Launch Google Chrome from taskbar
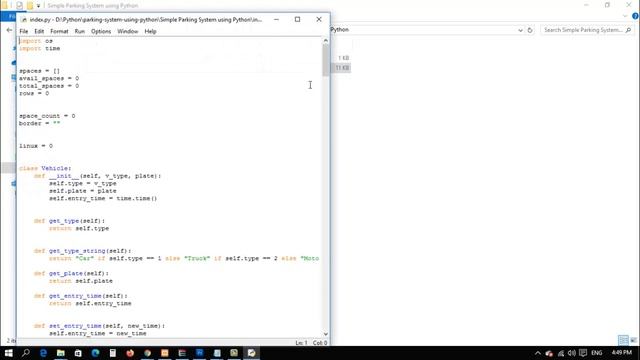 click(147, 353)
